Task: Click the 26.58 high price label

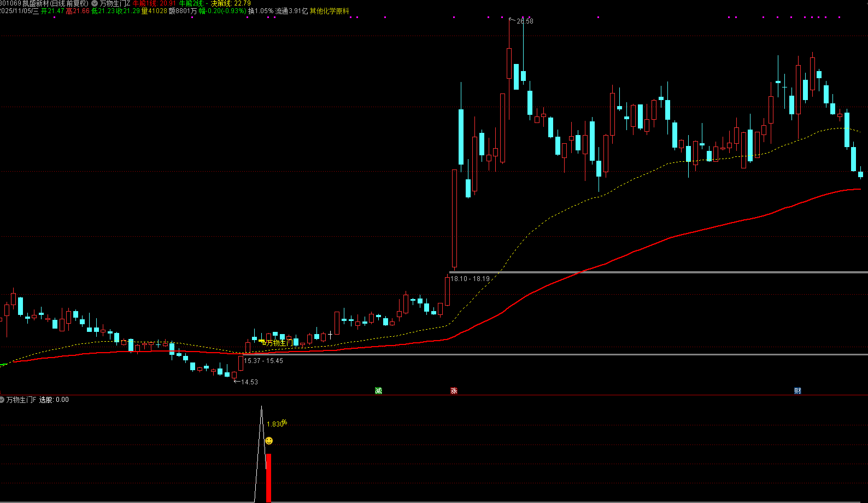Action: (x=525, y=21)
